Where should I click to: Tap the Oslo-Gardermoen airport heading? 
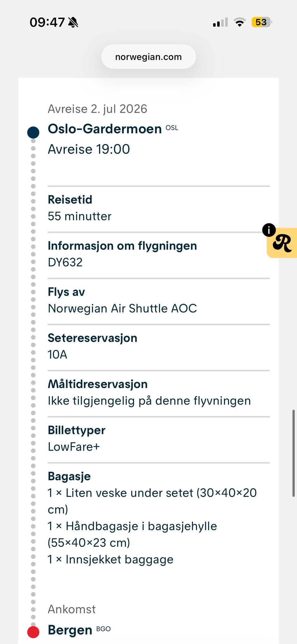click(105, 129)
